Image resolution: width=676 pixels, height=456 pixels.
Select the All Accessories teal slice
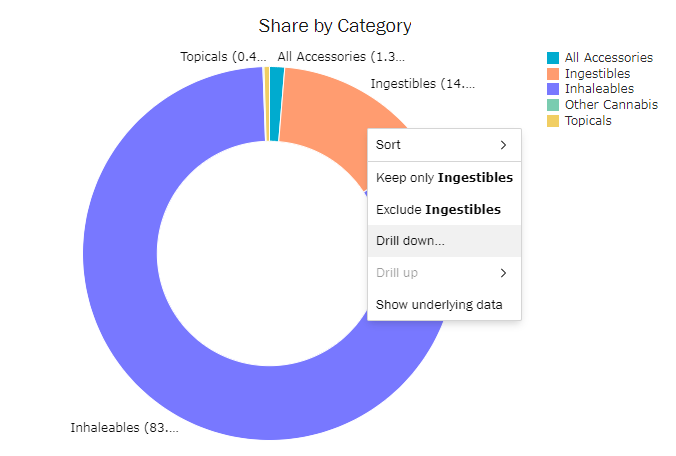(x=276, y=76)
